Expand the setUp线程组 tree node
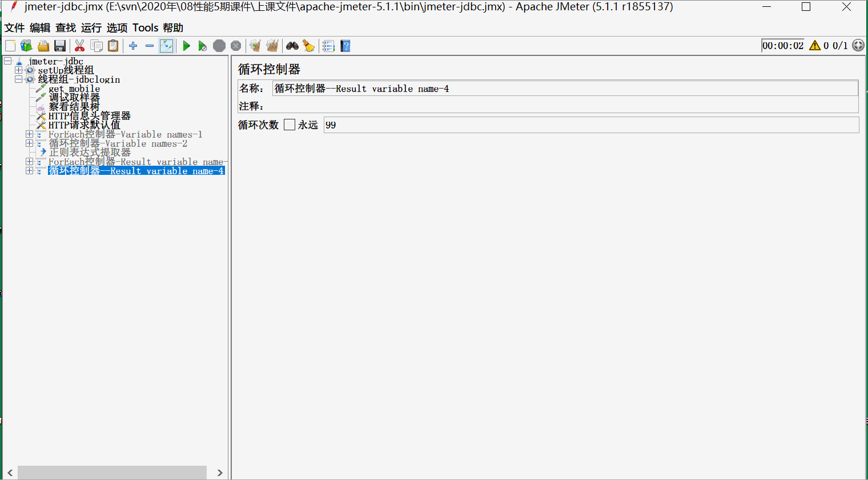The image size is (868, 480). point(19,70)
